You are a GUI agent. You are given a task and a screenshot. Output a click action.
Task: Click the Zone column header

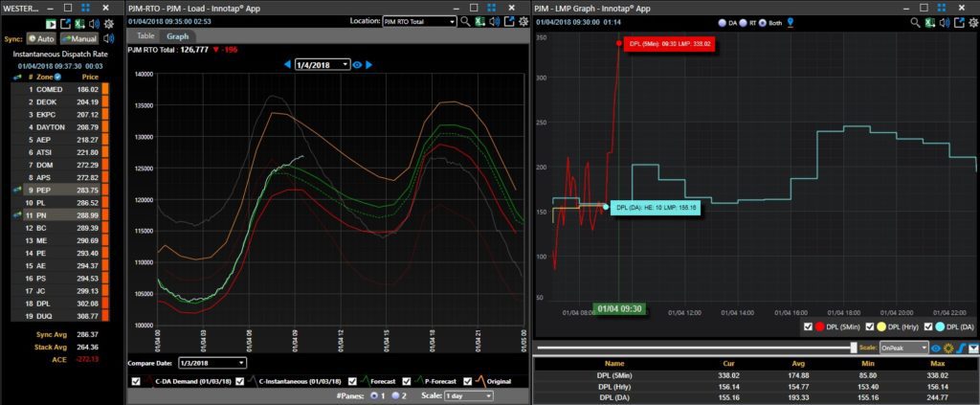point(44,77)
